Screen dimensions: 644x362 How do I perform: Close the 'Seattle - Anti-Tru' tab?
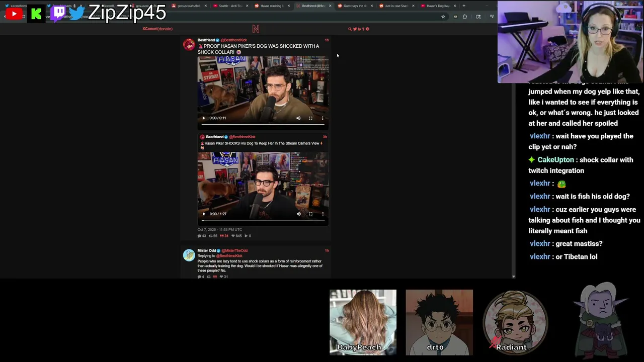[x=247, y=6]
